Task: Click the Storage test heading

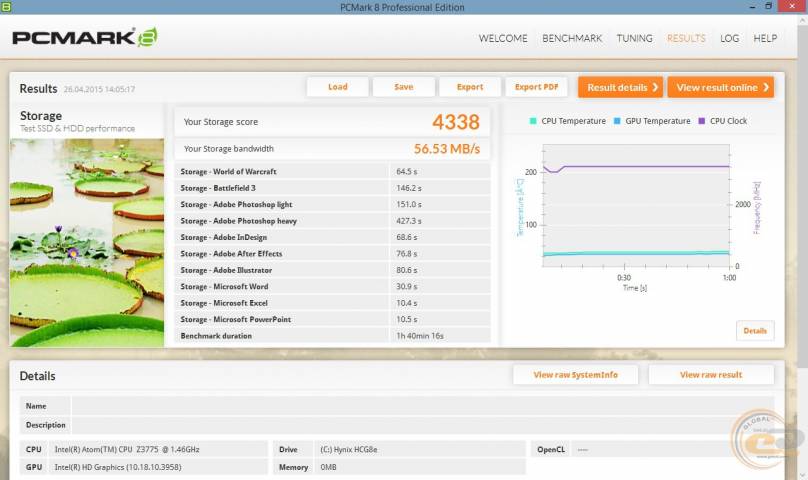Action: [x=41, y=116]
